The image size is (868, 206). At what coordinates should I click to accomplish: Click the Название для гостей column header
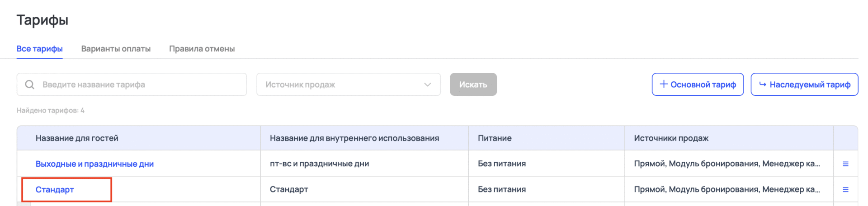click(77, 138)
